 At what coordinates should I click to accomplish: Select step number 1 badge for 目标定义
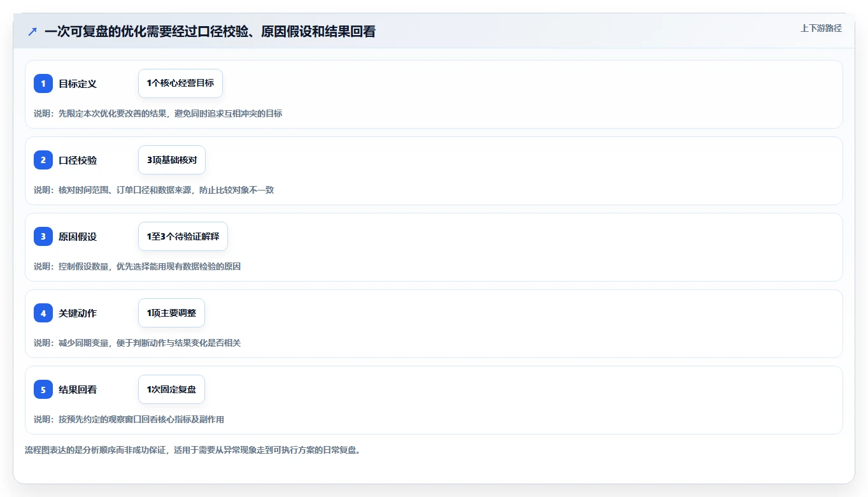[x=43, y=83]
